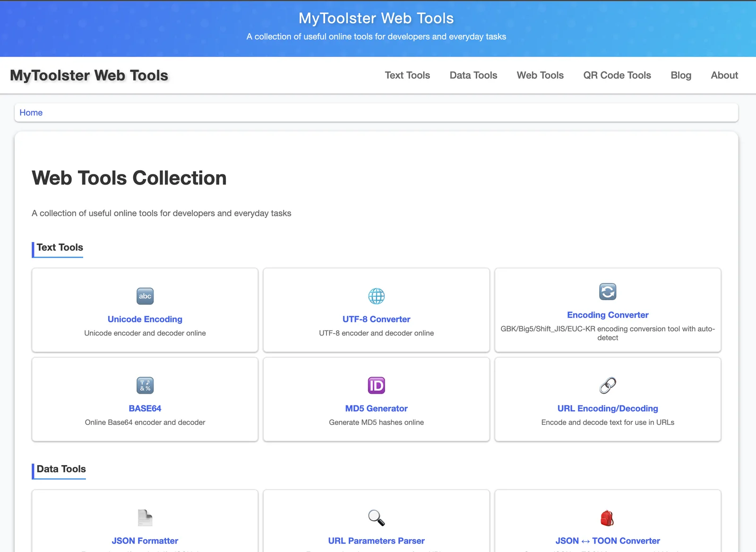
Task: Open the MD5 Generator link
Action: click(x=377, y=408)
